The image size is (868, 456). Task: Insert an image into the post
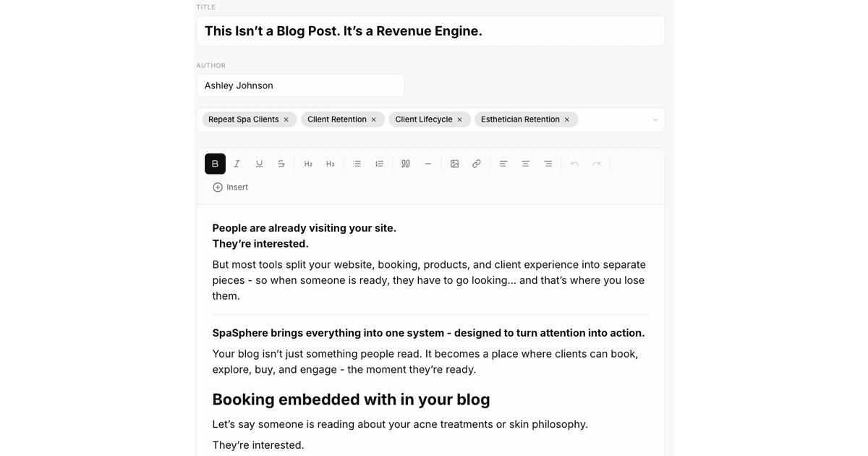point(454,164)
